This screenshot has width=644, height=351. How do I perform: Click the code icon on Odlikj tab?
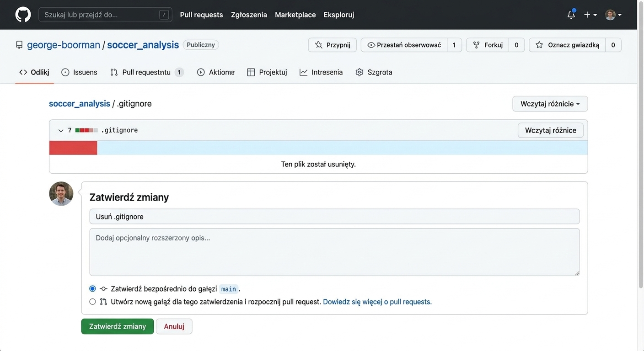[23, 72]
